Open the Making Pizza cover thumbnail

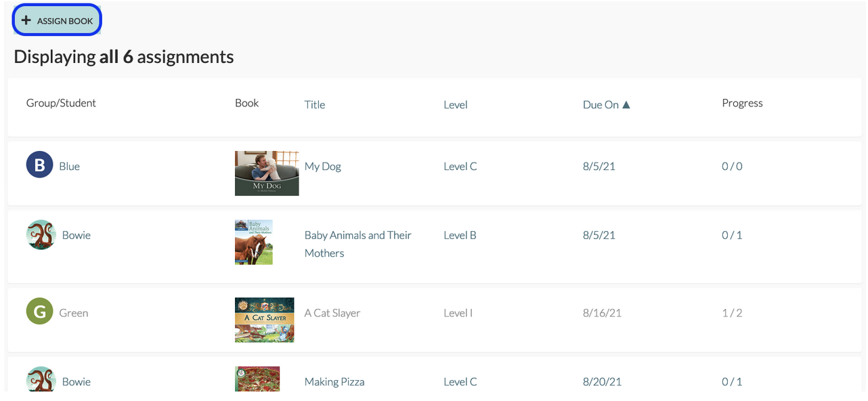tap(257, 379)
